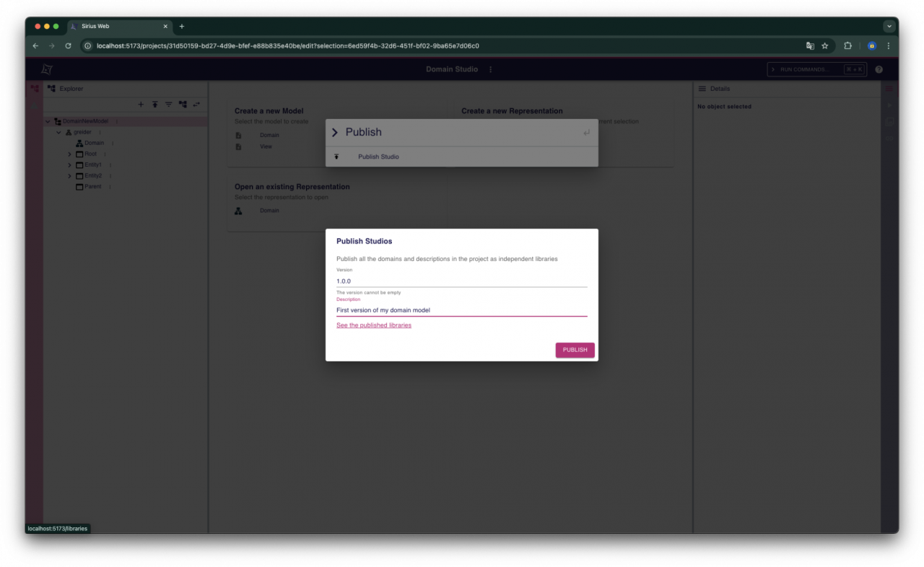Open the Domain Studio project menu dots
This screenshot has width=924, height=567.
click(491, 69)
